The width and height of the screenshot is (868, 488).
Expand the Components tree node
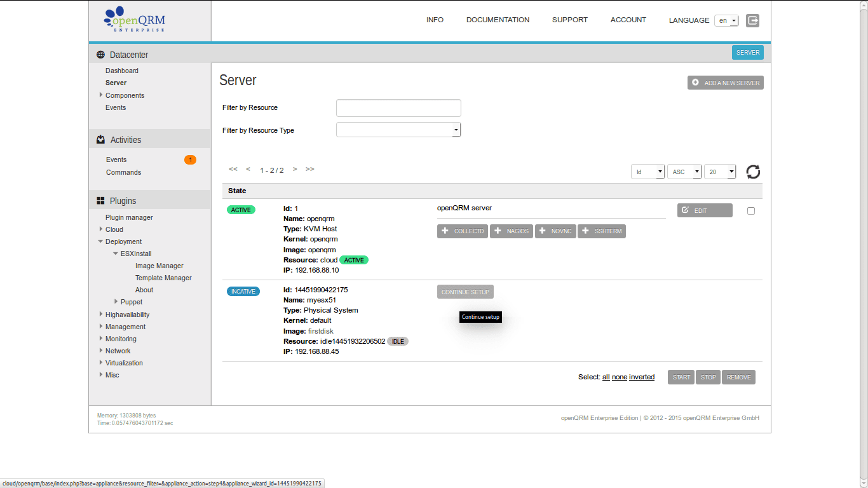[x=100, y=95]
